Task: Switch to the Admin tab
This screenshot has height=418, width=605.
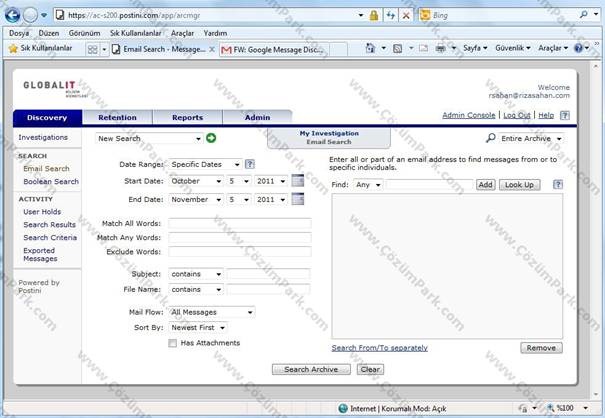Action: (x=257, y=118)
